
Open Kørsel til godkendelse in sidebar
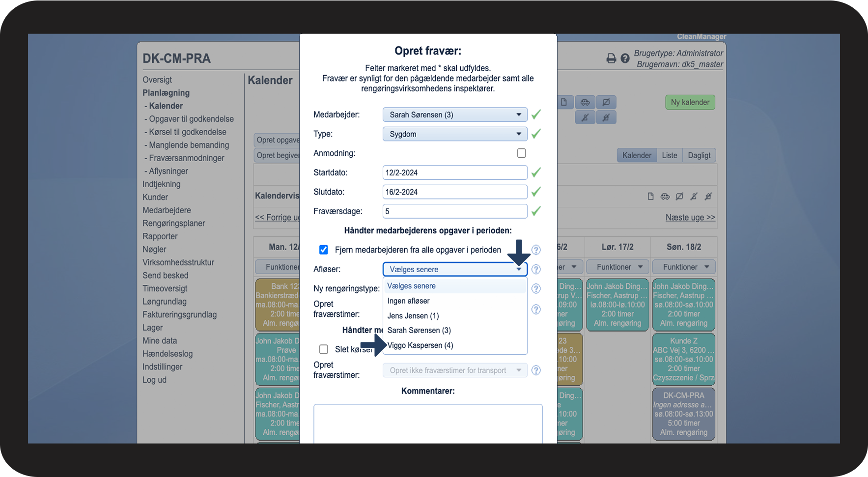[188, 132]
